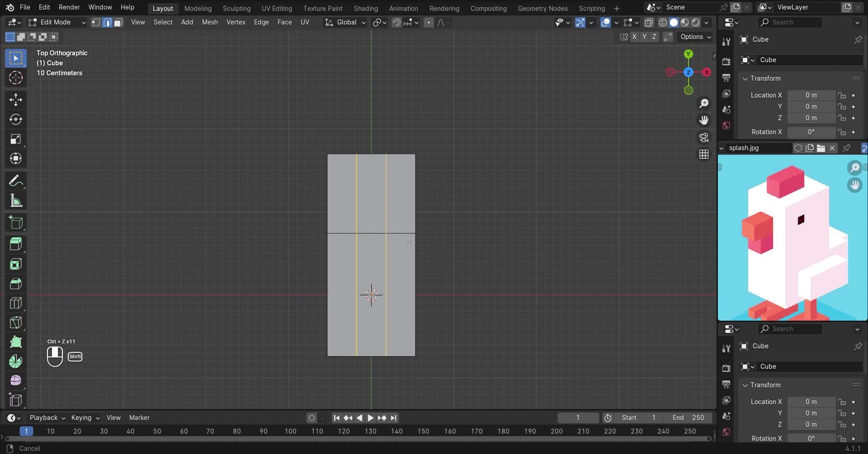Screen dimensions: 868x454
Task: Collapse the upper Transform panel
Action: tap(745, 79)
